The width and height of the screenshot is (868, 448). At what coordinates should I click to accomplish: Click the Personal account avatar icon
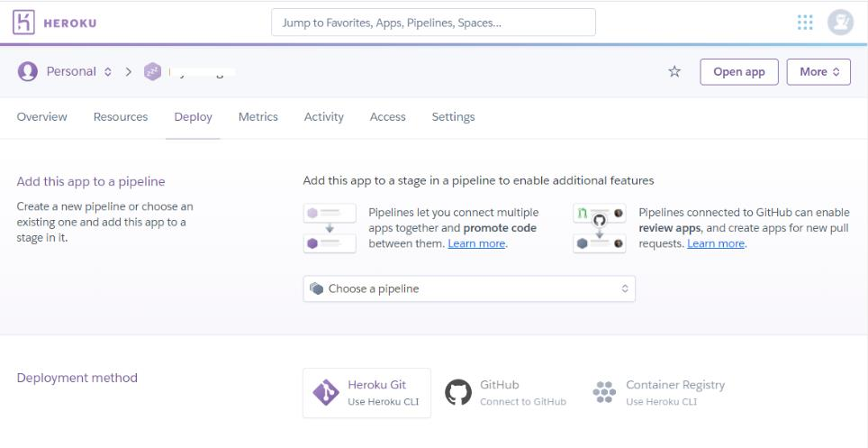tap(28, 71)
